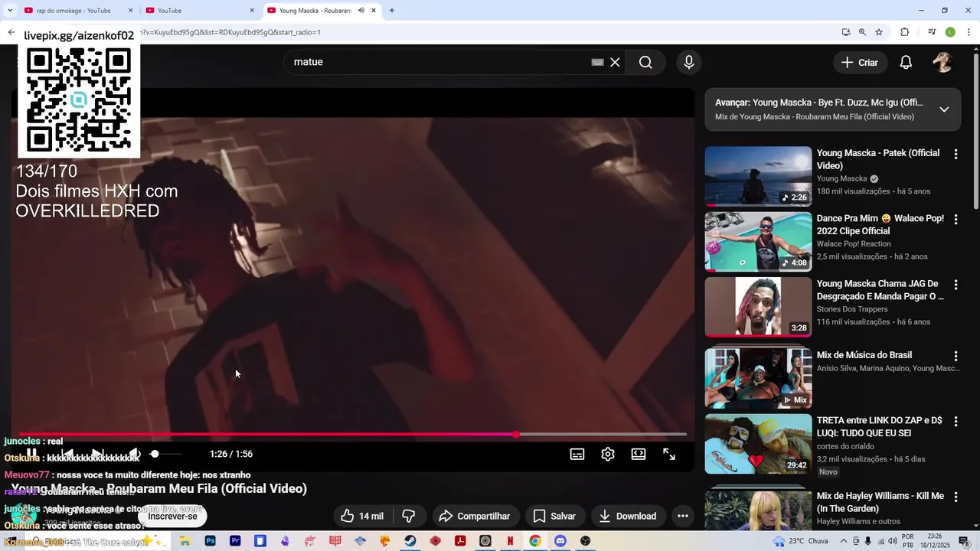Click the Compartilhar share button
This screenshot has width=980, height=551.
[x=475, y=516]
